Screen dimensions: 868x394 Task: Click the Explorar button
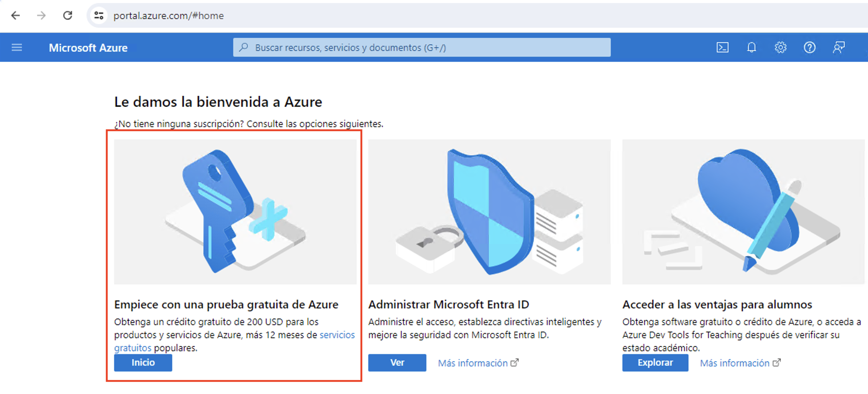(655, 362)
